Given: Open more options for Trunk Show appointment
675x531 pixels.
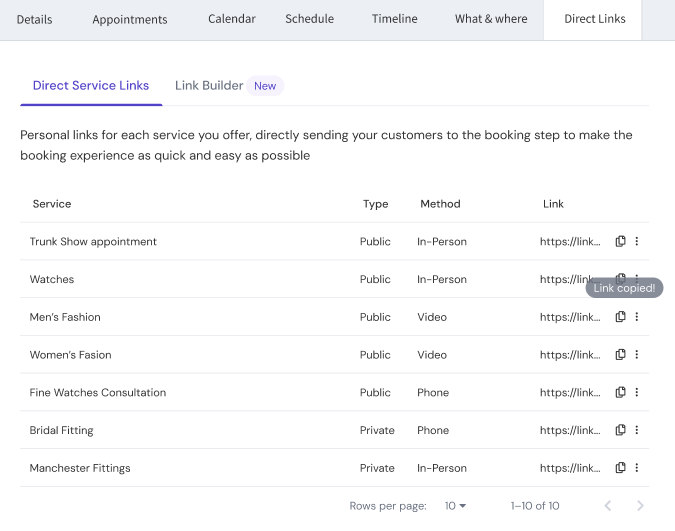Looking at the screenshot, I should coord(637,241).
